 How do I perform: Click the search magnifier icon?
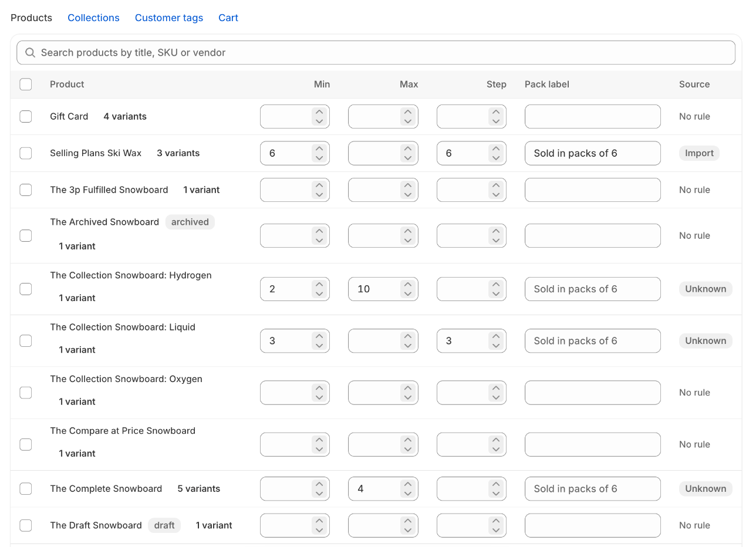pos(30,53)
